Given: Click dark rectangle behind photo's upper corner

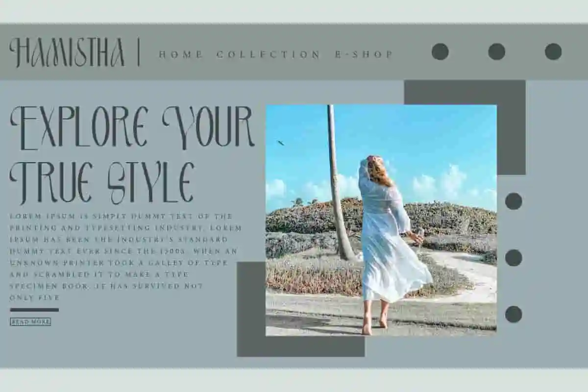Looking at the screenshot, I should [511, 127].
